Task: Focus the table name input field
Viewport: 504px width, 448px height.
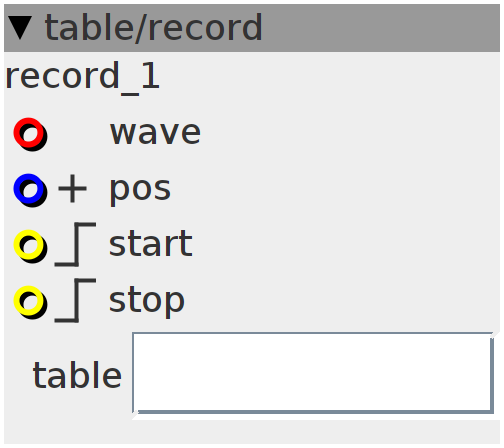Action: pos(313,374)
